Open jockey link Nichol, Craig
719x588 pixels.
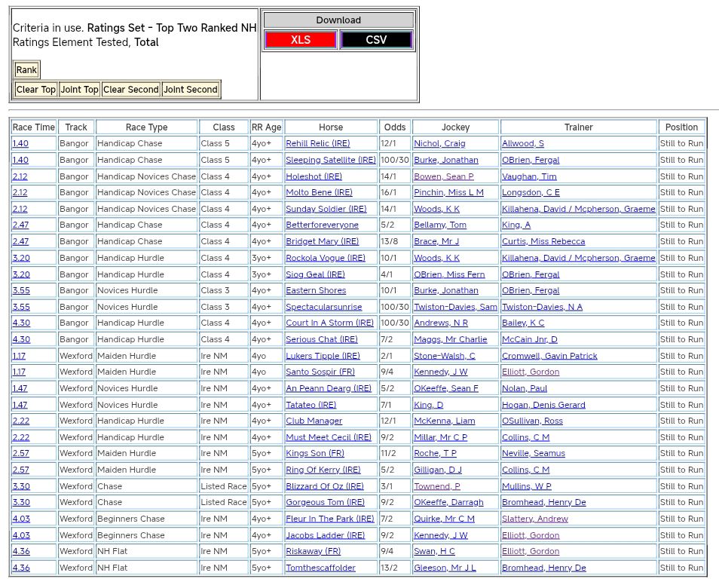coord(439,143)
